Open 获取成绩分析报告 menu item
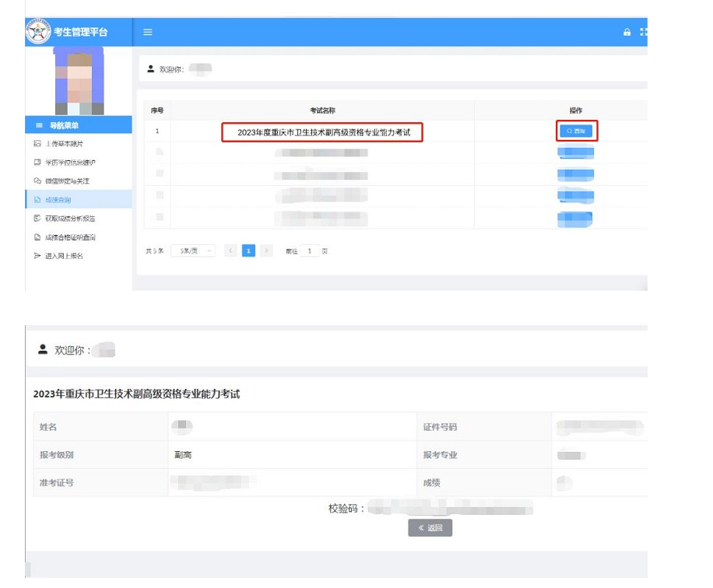Viewport: 713px width, 588px height. tap(70, 219)
